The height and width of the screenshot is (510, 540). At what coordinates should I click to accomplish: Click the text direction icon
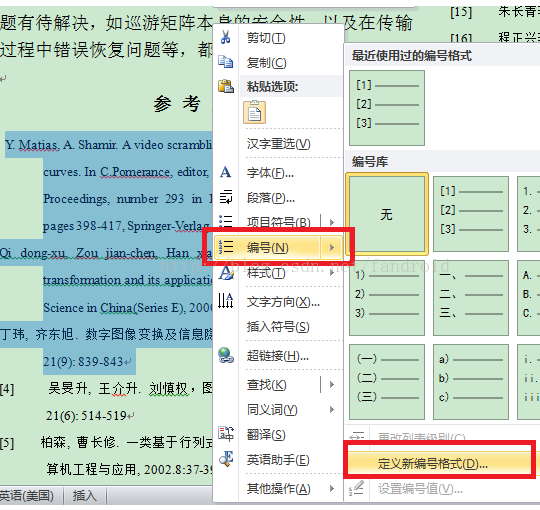click(226, 300)
